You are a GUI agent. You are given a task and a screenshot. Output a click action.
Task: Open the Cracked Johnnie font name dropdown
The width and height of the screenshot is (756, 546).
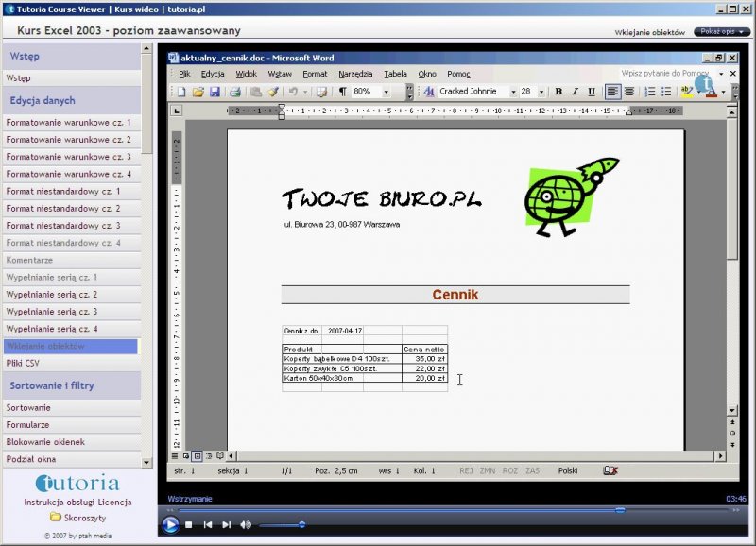click(513, 92)
